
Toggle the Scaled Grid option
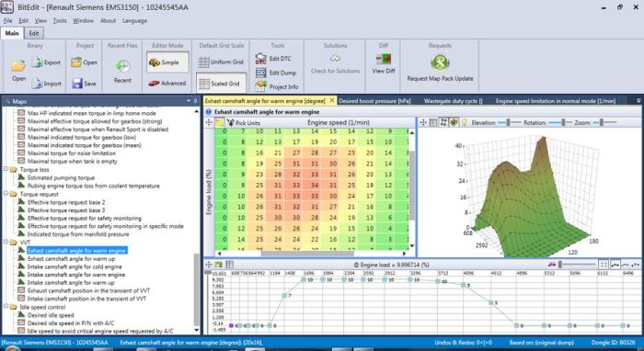tap(221, 84)
